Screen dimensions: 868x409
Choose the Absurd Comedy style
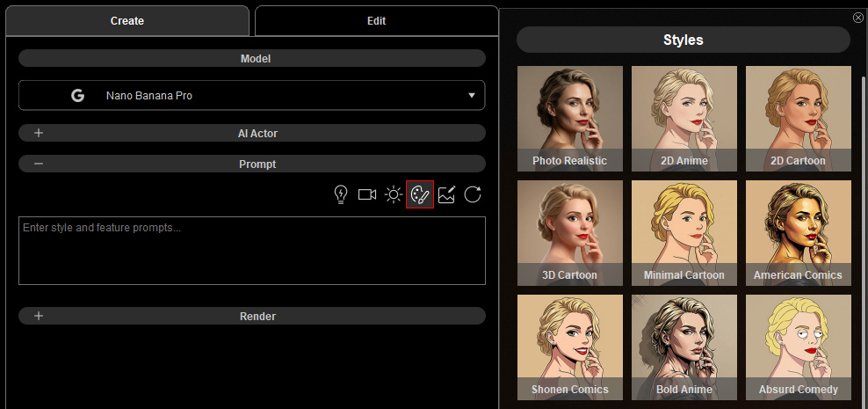pyautogui.click(x=799, y=347)
